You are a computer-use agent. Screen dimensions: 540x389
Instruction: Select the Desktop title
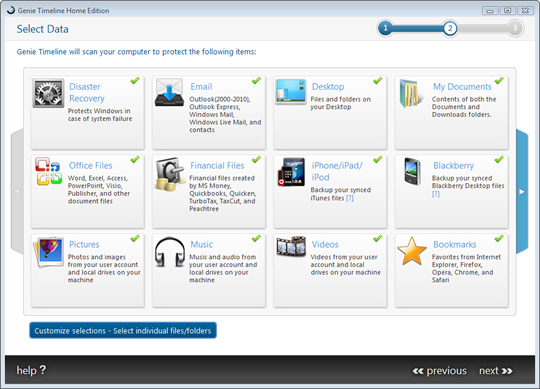pos(328,87)
